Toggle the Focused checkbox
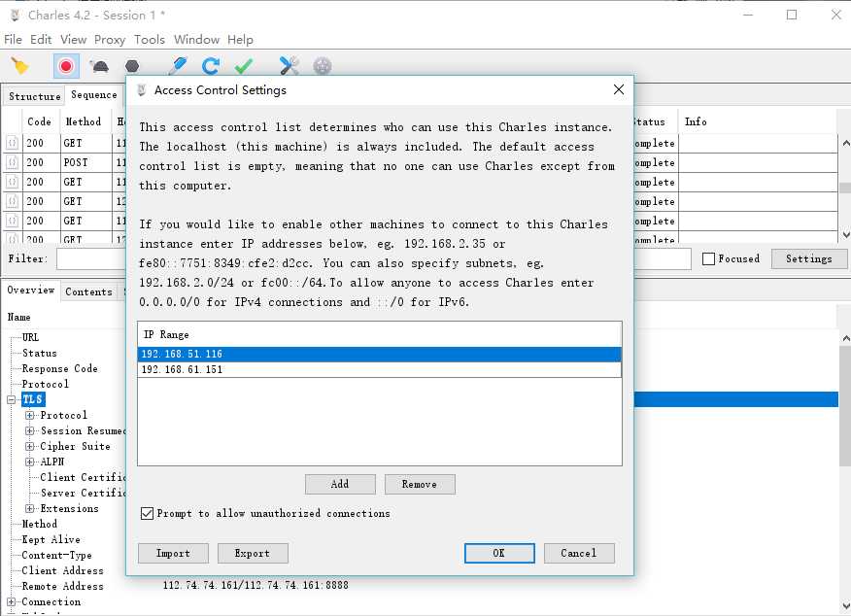The height and width of the screenshot is (616, 851). (x=708, y=258)
